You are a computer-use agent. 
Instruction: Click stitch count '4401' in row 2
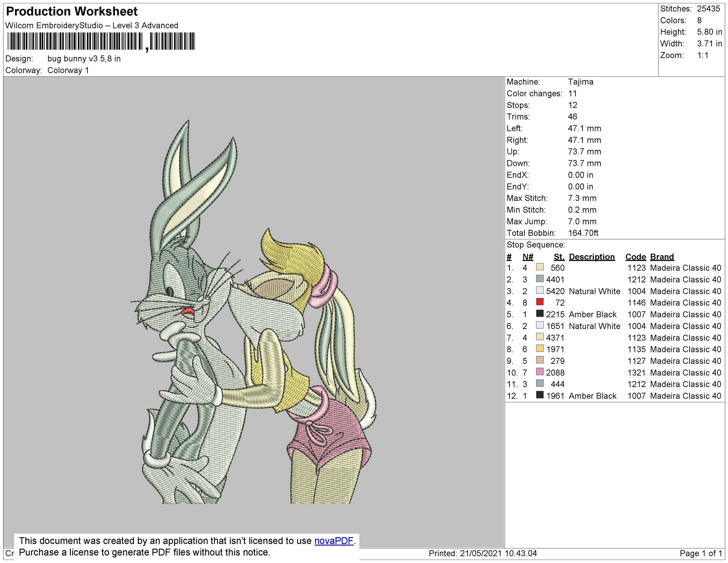point(555,280)
